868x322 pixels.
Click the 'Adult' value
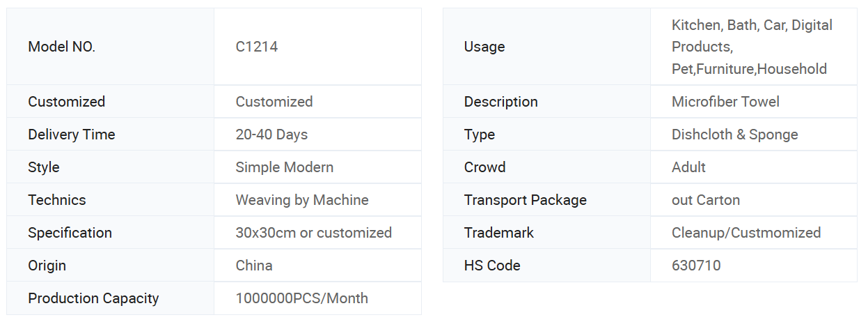point(688,167)
